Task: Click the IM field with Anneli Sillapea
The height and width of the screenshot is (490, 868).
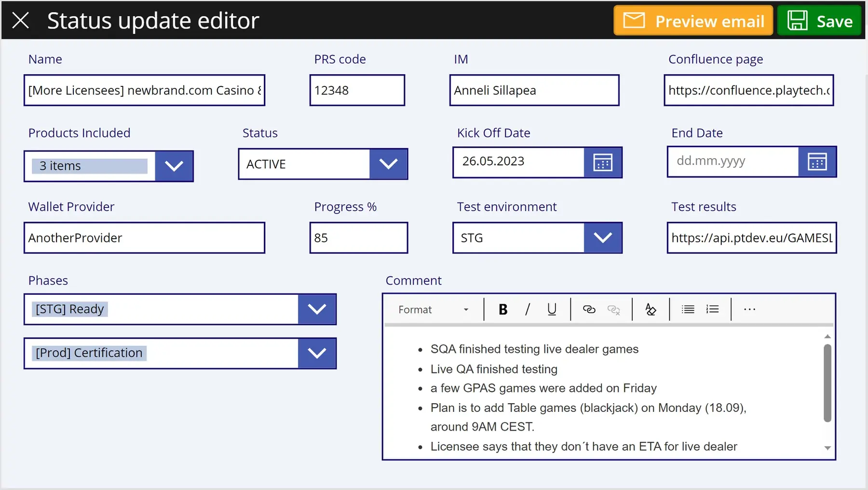Action: 534,90
